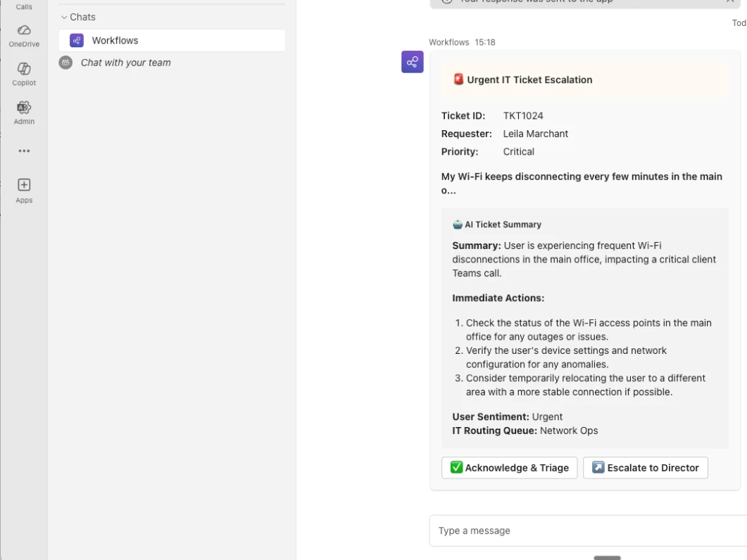Click the red siren icon in card header
This screenshot has height=560, width=747.
458,79
